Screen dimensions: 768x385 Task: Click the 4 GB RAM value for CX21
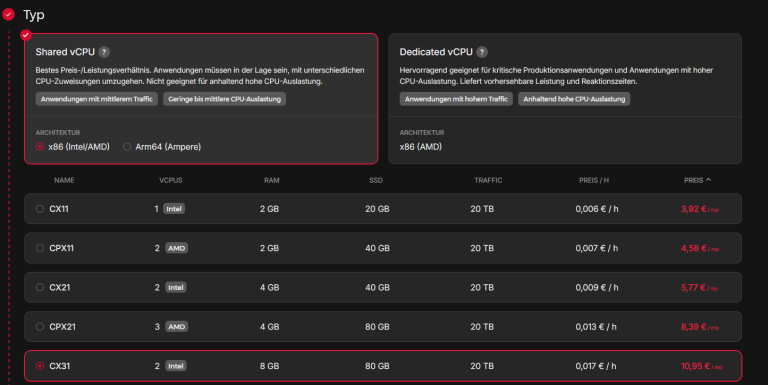[x=269, y=288]
